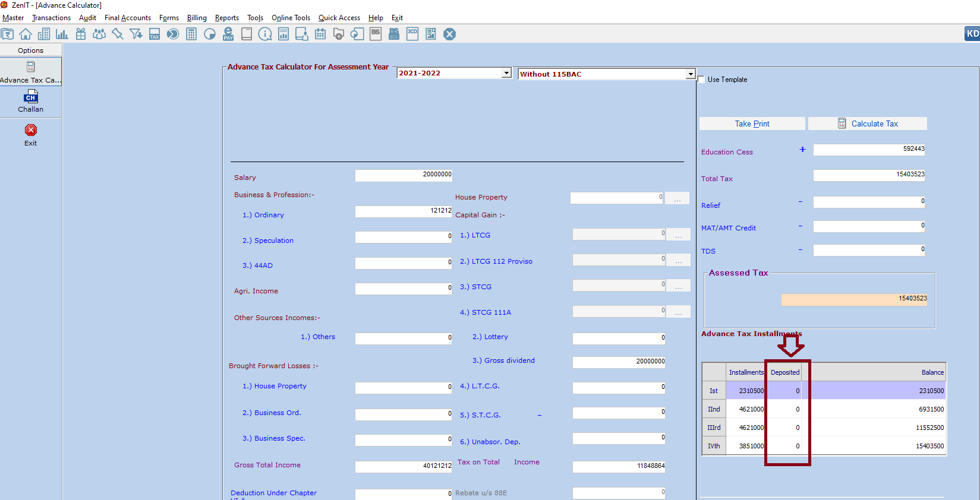Enable the Use Template checkbox
Viewport: 980px width, 500px height.
pyautogui.click(x=701, y=80)
